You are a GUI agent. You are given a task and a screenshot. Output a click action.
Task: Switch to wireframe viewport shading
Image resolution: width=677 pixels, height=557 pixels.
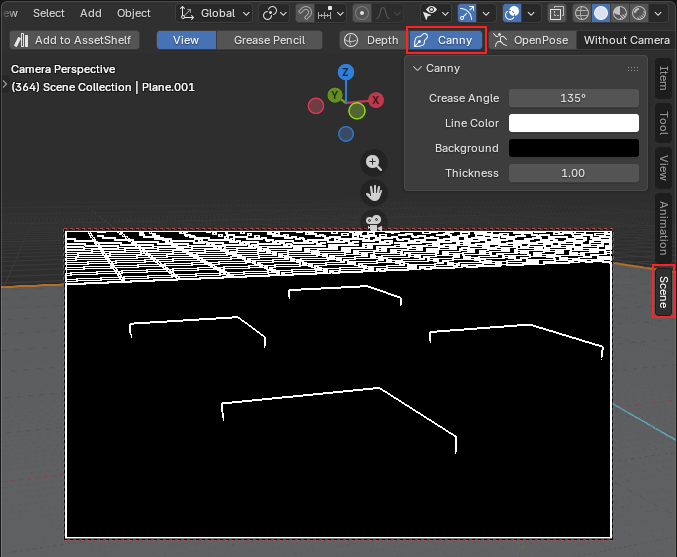click(x=582, y=13)
